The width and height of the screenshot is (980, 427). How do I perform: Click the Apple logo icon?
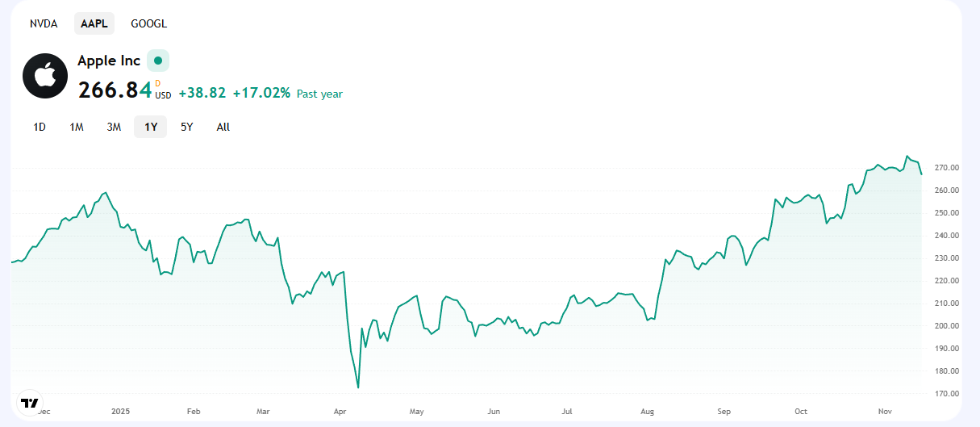coord(45,76)
